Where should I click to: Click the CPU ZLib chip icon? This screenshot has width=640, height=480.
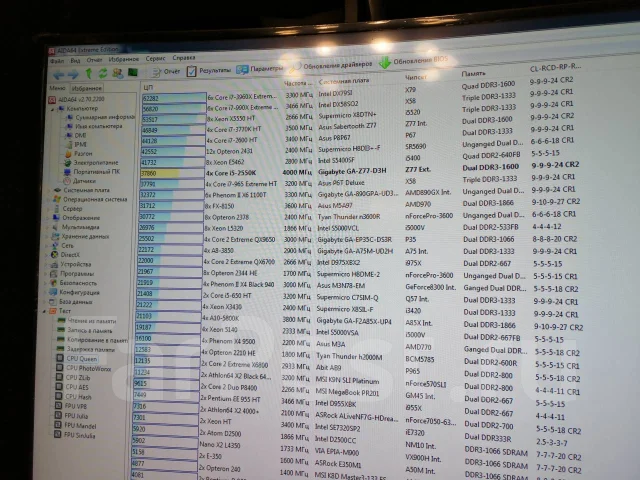coord(59,378)
